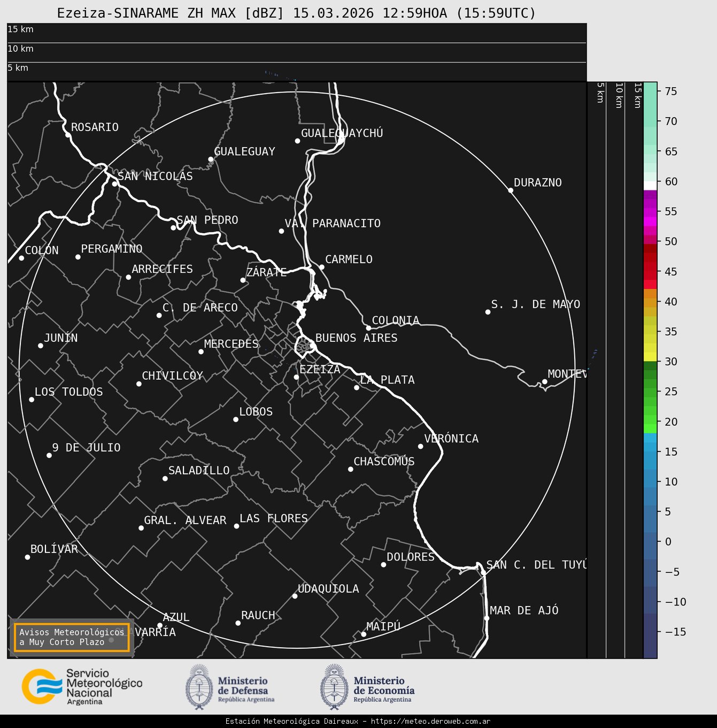Select the Rosario location dot
The height and width of the screenshot is (728, 717).
[x=68, y=135]
